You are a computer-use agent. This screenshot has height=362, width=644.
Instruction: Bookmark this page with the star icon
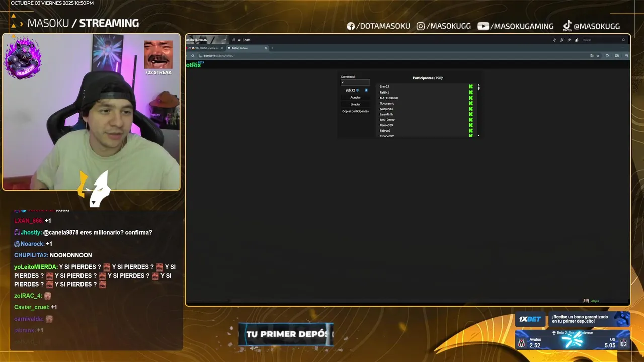(x=598, y=56)
